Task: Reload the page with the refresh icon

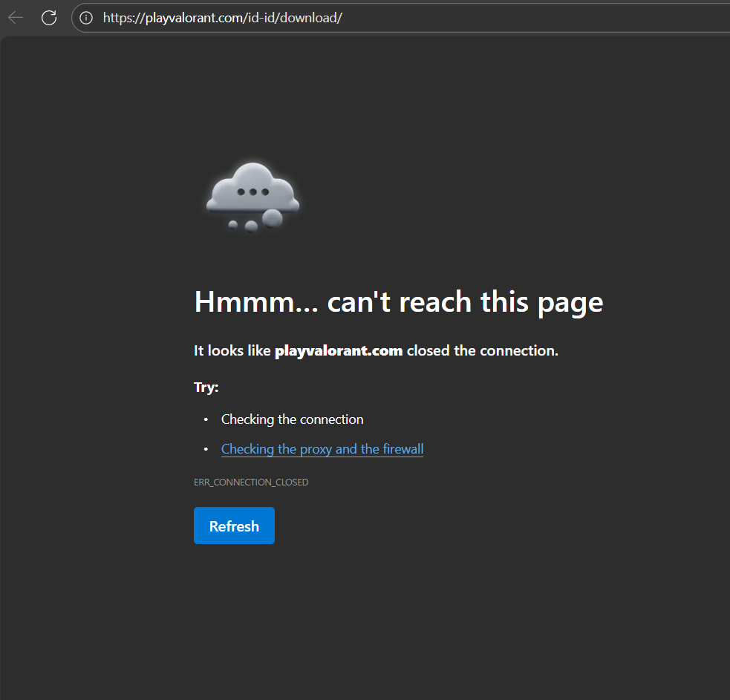Action: 49,18
